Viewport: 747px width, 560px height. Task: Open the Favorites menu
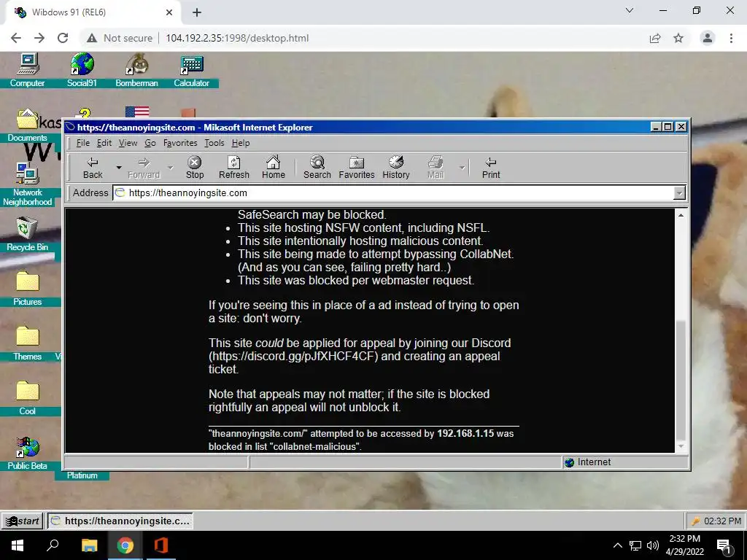[x=180, y=143]
